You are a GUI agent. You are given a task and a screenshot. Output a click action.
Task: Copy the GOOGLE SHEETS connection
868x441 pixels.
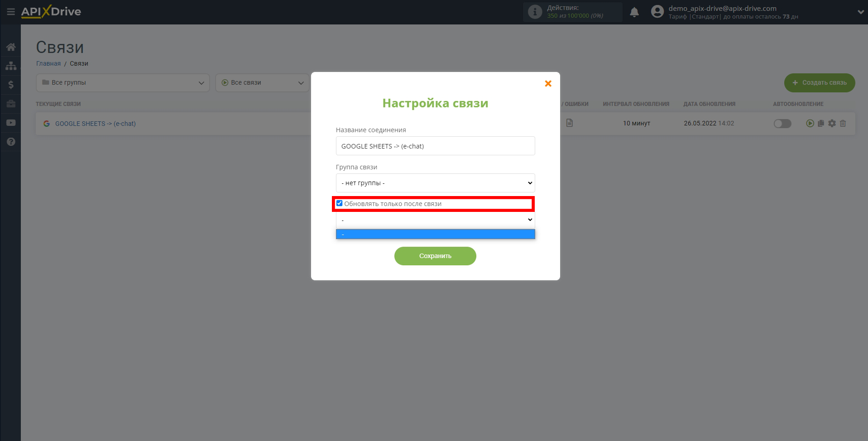point(821,123)
